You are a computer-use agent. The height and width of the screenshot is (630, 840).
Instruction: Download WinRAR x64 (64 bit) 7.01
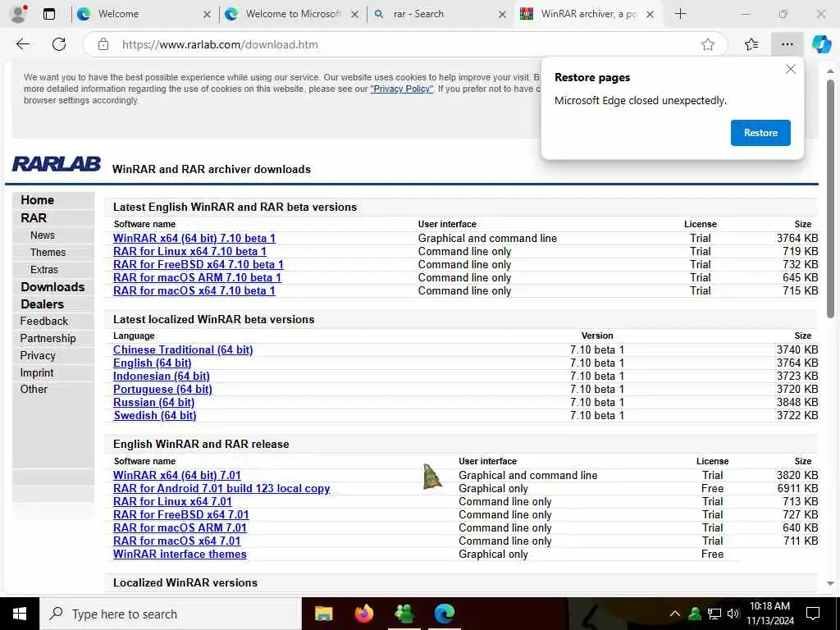177,475
